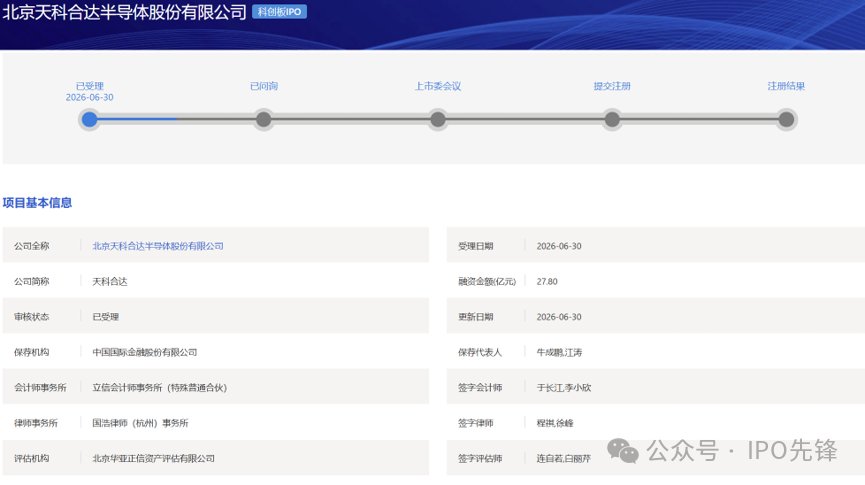Click the 签字评估师 field label
This screenshot has width=865, height=485.
[x=480, y=458]
